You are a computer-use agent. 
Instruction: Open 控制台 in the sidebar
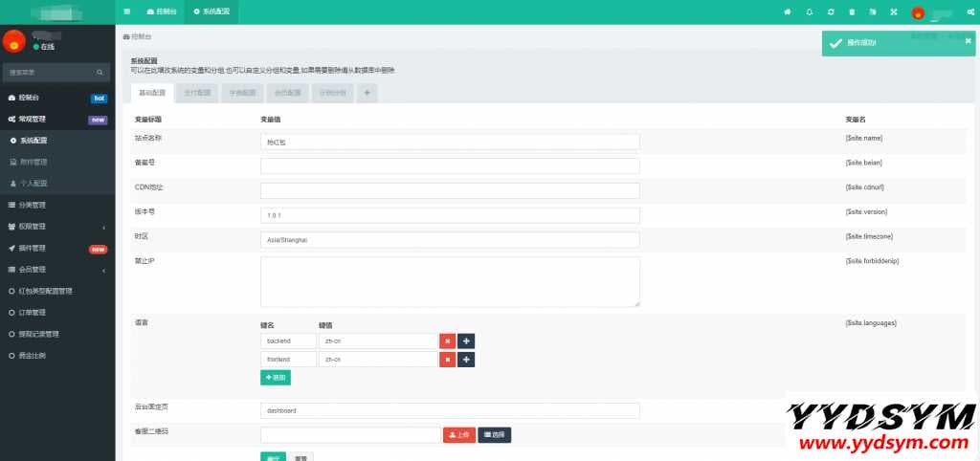pos(57,99)
